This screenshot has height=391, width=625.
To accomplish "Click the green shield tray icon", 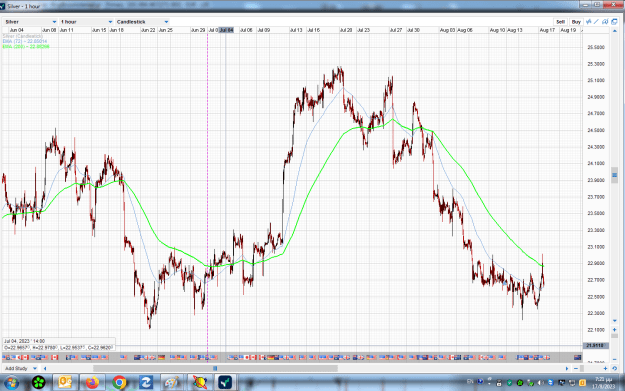I will (x=509, y=383).
